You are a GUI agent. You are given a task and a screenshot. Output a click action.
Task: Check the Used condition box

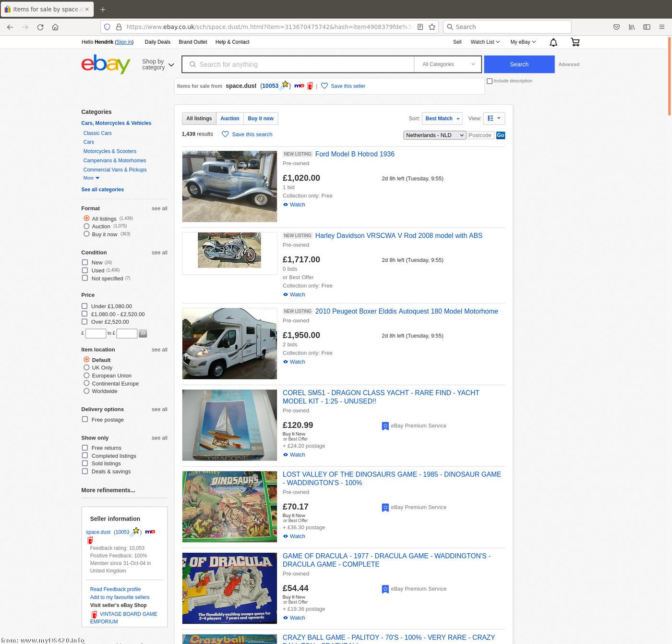tap(85, 270)
